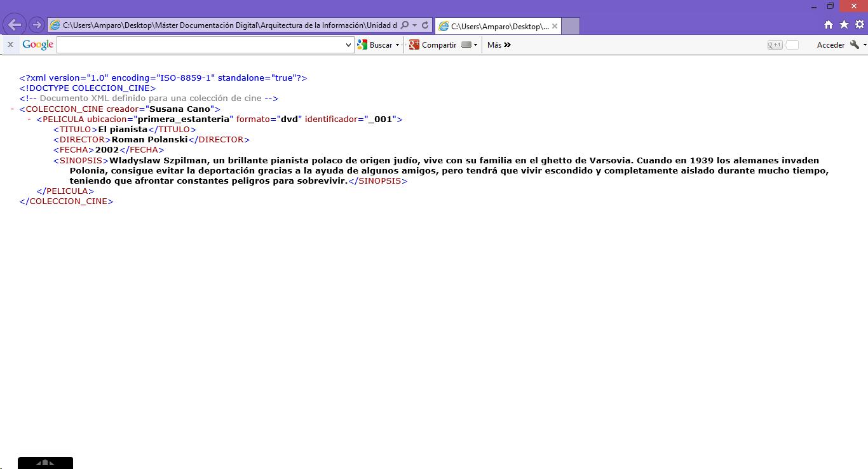This screenshot has height=469, width=868.
Task: Open the Home page icon
Action: 828,25
